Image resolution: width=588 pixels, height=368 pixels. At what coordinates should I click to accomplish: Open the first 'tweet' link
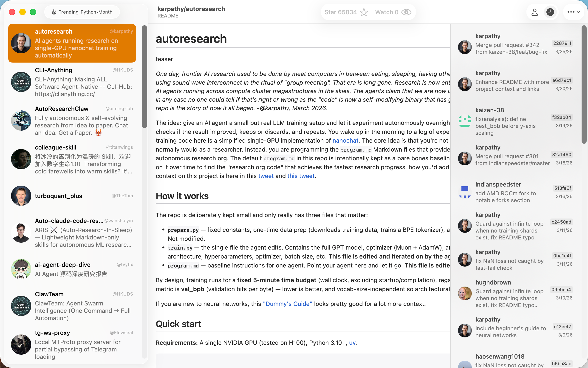tap(266, 176)
